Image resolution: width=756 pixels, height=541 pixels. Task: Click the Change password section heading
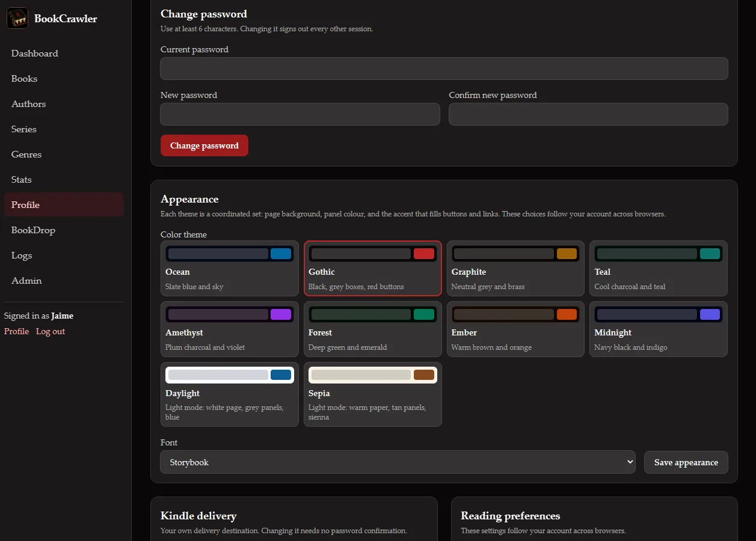(x=204, y=14)
